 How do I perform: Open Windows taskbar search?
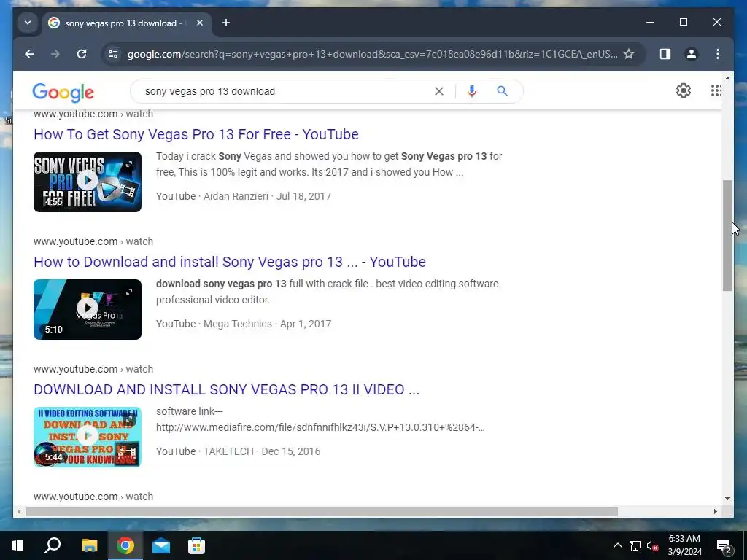pyautogui.click(x=53, y=545)
